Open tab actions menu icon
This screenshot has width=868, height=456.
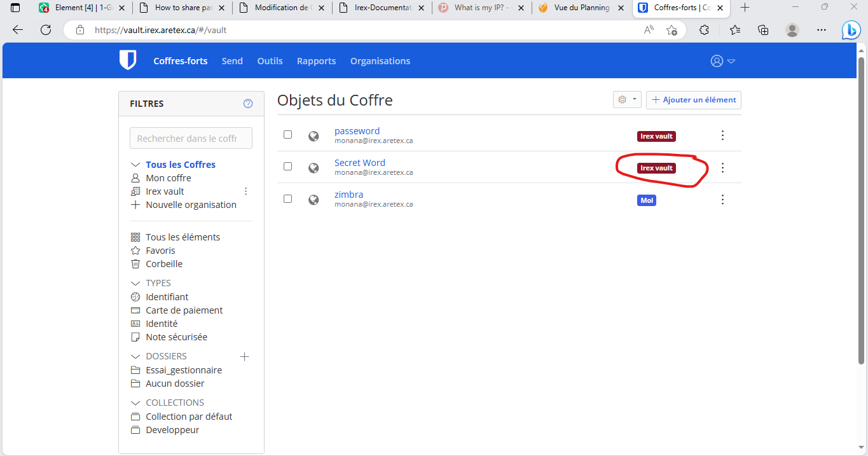point(15,8)
